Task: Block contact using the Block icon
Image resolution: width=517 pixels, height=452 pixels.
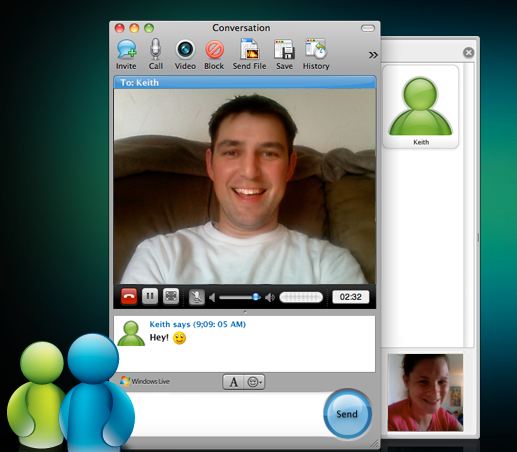Action: pos(214,50)
